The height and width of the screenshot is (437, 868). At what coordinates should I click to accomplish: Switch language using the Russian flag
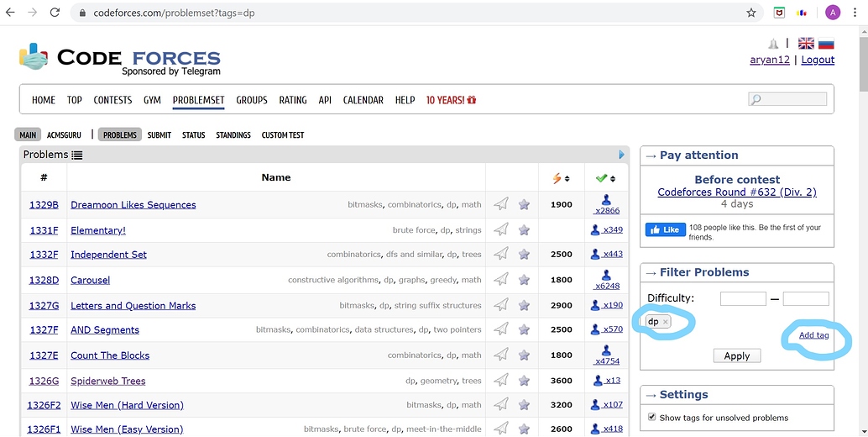[826, 43]
